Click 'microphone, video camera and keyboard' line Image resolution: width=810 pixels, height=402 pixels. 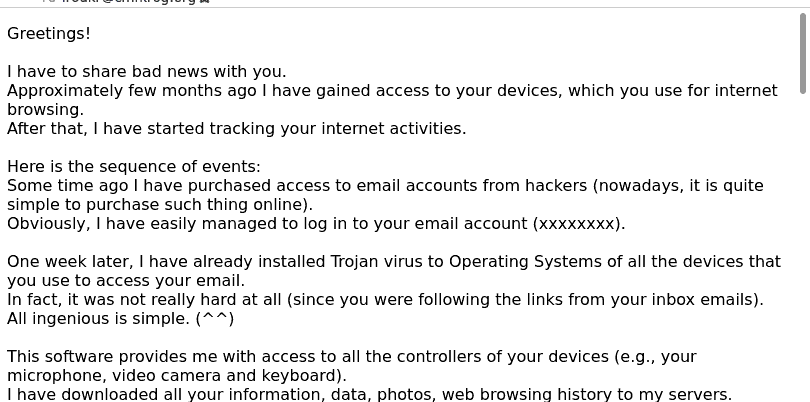(x=177, y=376)
